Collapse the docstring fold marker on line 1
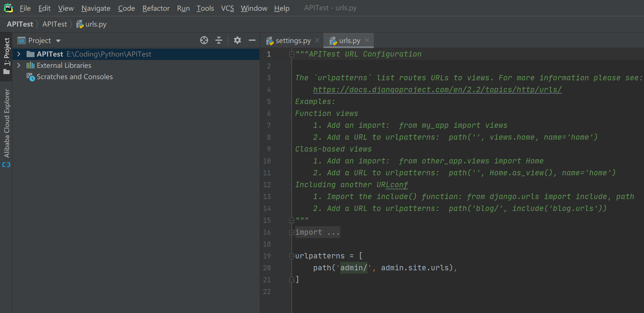The height and width of the screenshot is (313, 644). pyautogui.click(x=291, y=54)
